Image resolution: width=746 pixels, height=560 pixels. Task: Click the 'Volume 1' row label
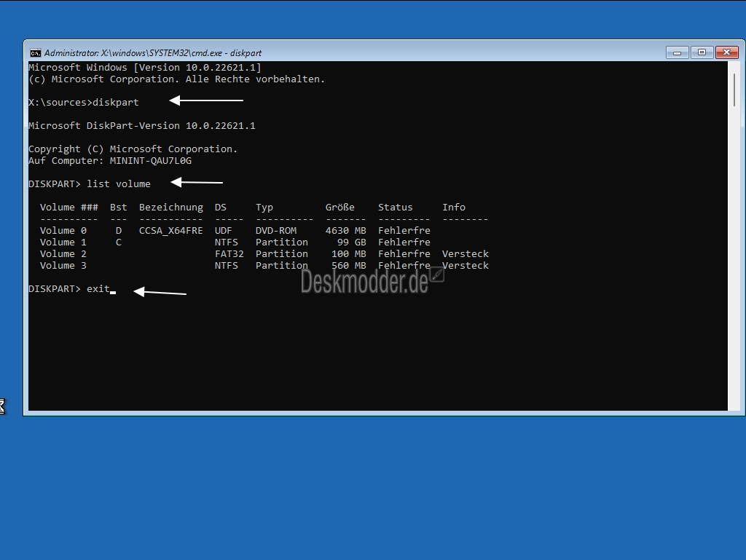click(x=63, y=242)
